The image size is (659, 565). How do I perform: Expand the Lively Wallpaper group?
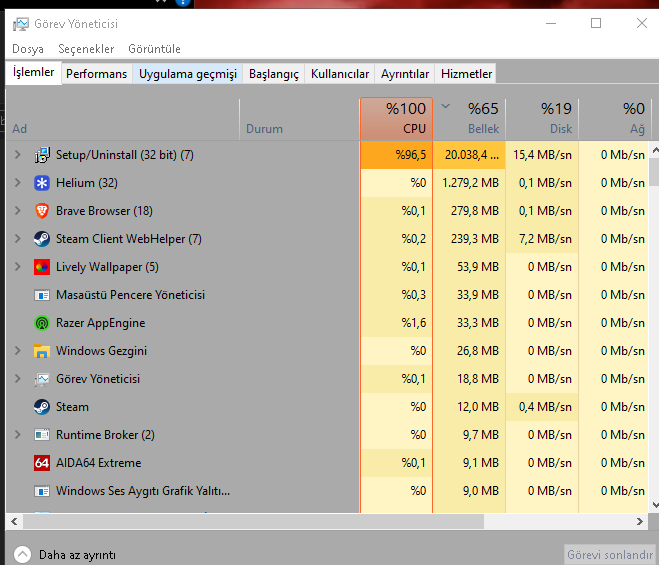pyautogui.click(x=18, y=267)
